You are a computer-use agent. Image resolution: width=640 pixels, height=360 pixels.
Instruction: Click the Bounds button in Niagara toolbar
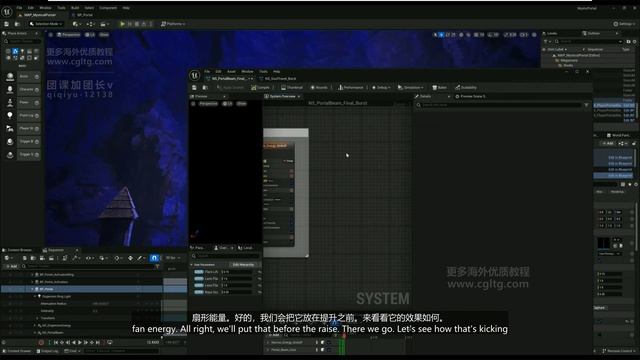point(319,87)
